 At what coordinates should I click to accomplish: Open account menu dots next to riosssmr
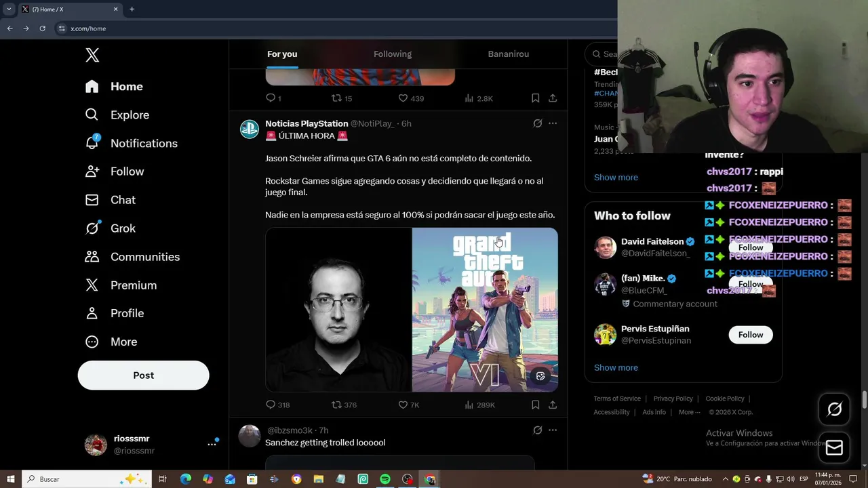tap(212, 445)
